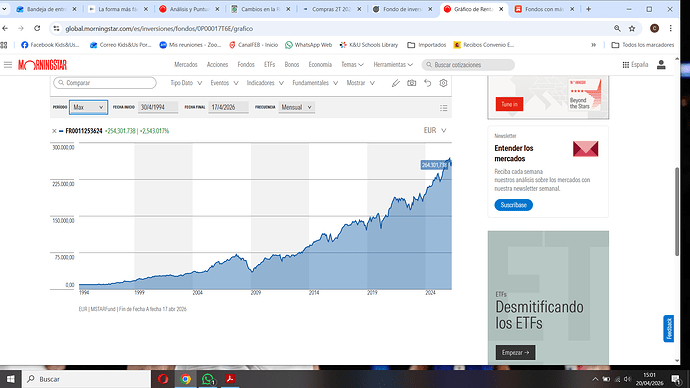The image size is (690, 388).
Task: Click the Tune in banner button
Action: click(x=509, y=104)
